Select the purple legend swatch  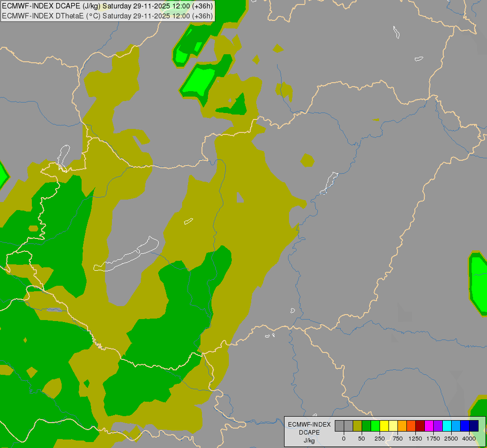coord(438,426)
